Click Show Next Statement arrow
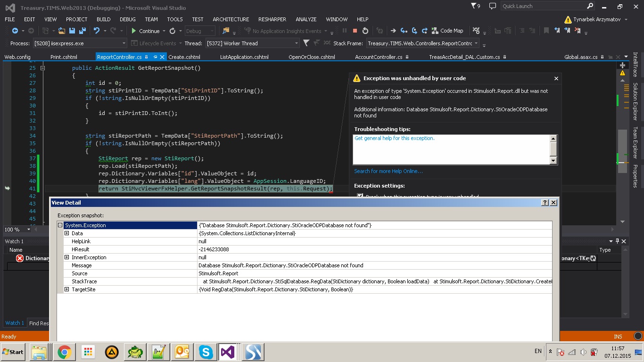 click(x=393, y=31)
